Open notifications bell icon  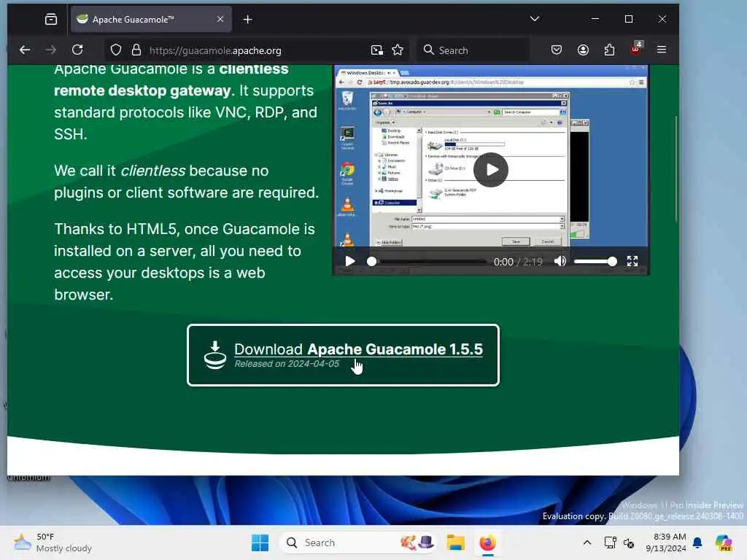pos(697,542)
